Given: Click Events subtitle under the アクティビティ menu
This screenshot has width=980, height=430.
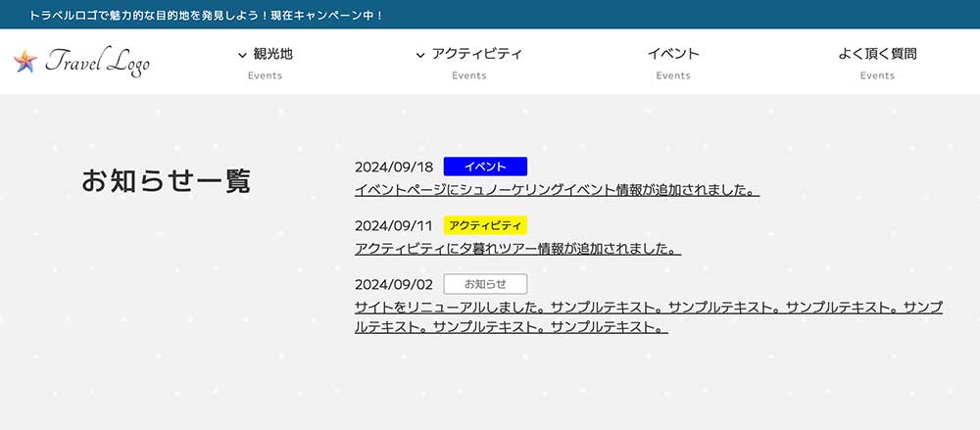Looking at the screenshot, I should tap(469, 75).
